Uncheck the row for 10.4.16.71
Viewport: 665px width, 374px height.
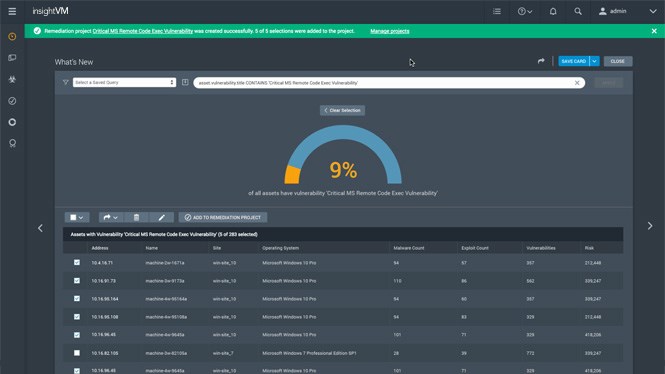77,262
